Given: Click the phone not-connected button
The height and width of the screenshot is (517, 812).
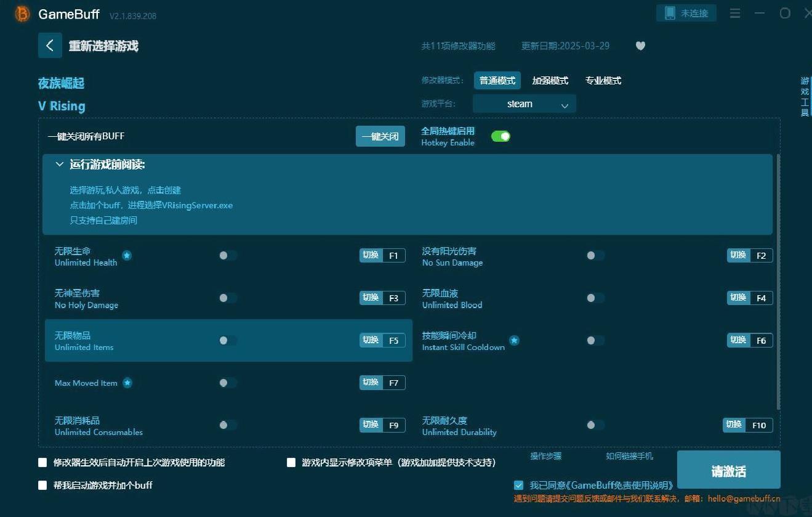Looking at the screenshot, I should tap(686, 13).
